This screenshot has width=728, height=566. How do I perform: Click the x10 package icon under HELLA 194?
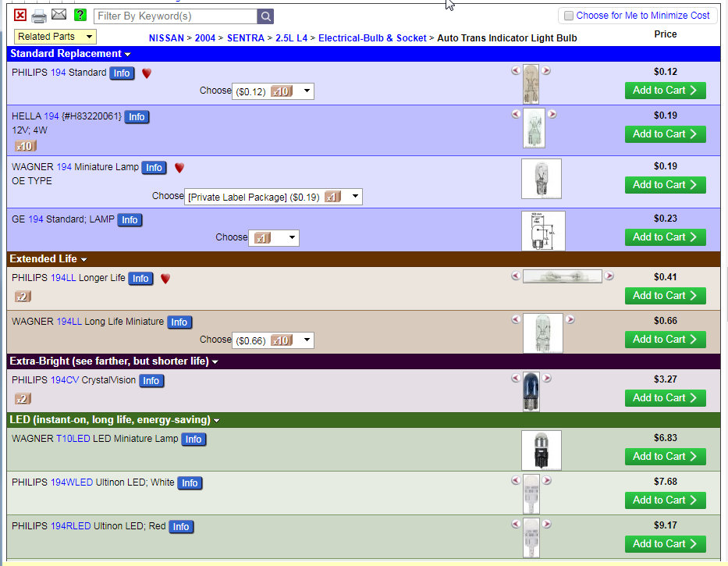pos(25,147)
